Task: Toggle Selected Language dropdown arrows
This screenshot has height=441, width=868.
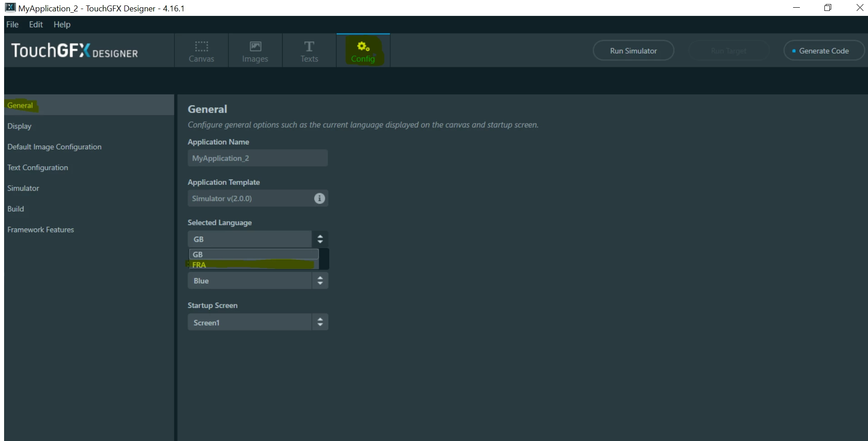Action: [x=320, y=239]
